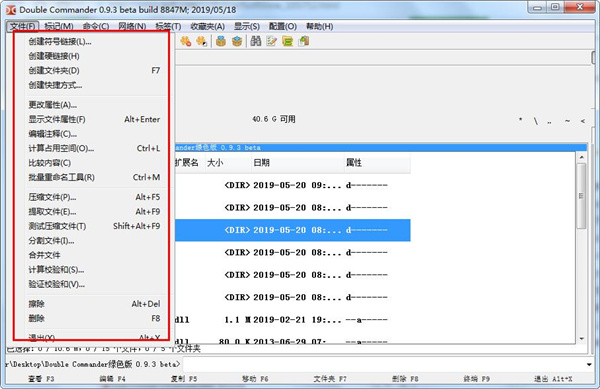
Task: Open multi-rename tool checklist pencil icon
Action: click(272, 41)
